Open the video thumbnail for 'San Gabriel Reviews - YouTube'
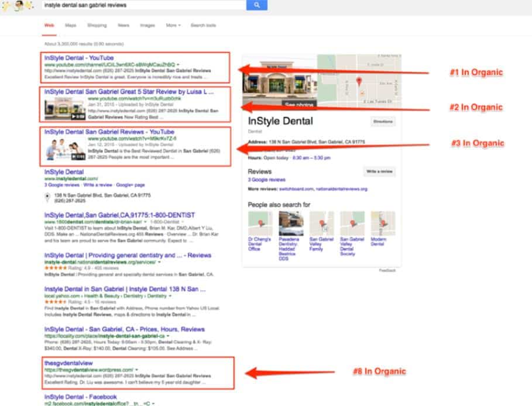Image resolution: width=532 pixels, height=406 pixels. pyautogui.click(x=65, y=149)
